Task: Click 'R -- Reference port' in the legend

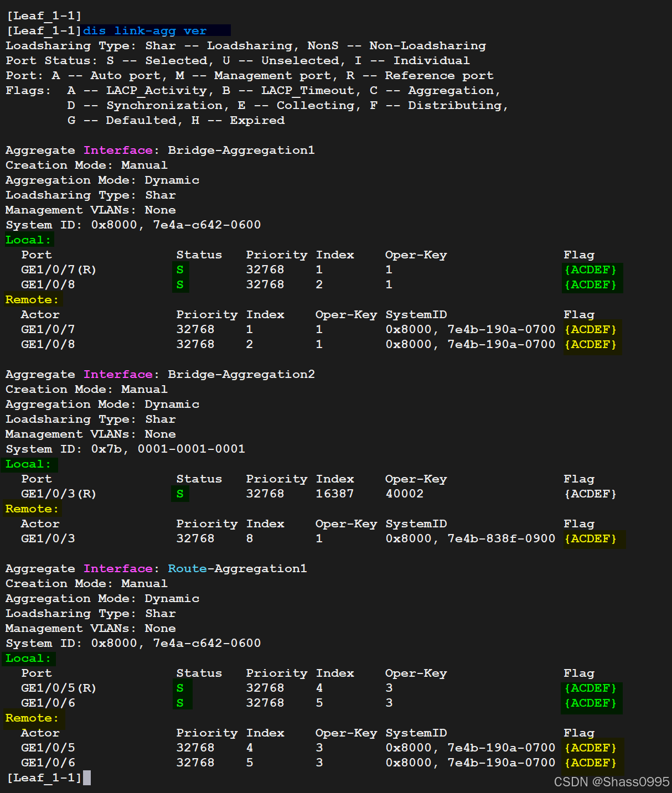Action: click(x=420, y=76)
